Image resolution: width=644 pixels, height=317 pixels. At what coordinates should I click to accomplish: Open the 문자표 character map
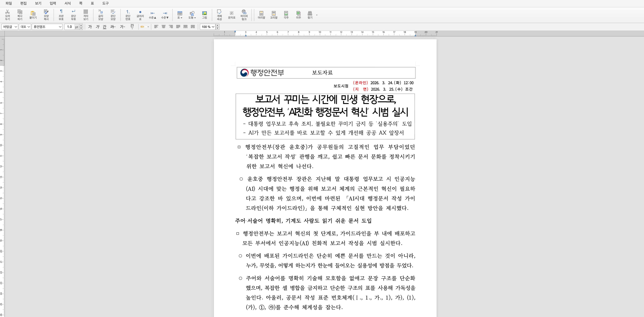232,15
